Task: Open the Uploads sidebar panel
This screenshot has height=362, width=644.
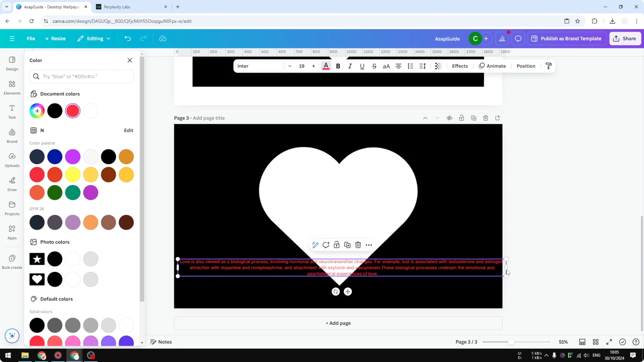Action: click(x=12, y=160)
